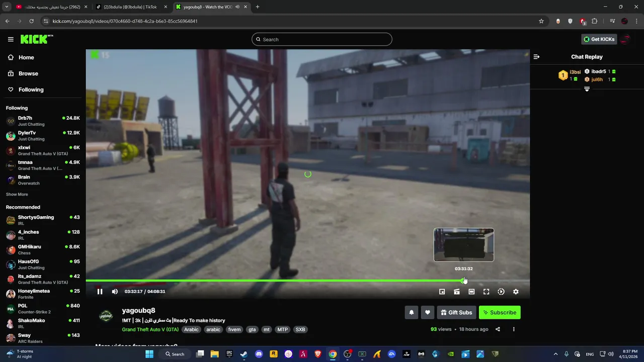
Task: Click the notification bell for yagoubq8
Action: click(x=412, y=312)
